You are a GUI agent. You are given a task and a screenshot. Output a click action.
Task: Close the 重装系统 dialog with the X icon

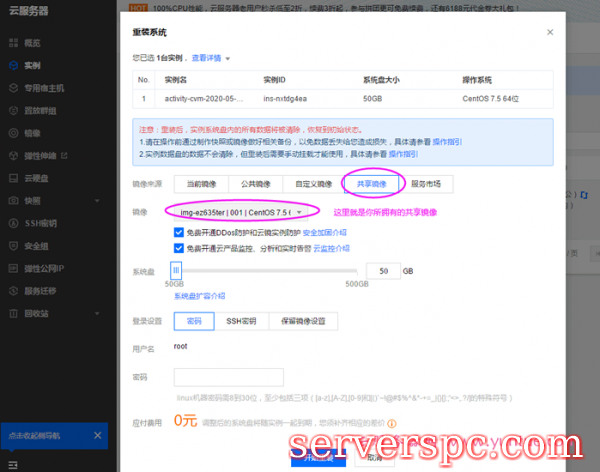coord(549,33)
